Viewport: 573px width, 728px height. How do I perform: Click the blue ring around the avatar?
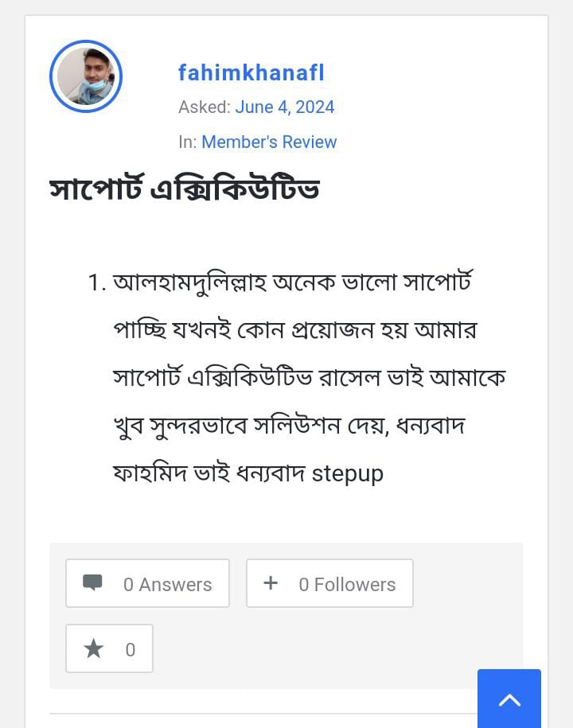click(53, 76)
